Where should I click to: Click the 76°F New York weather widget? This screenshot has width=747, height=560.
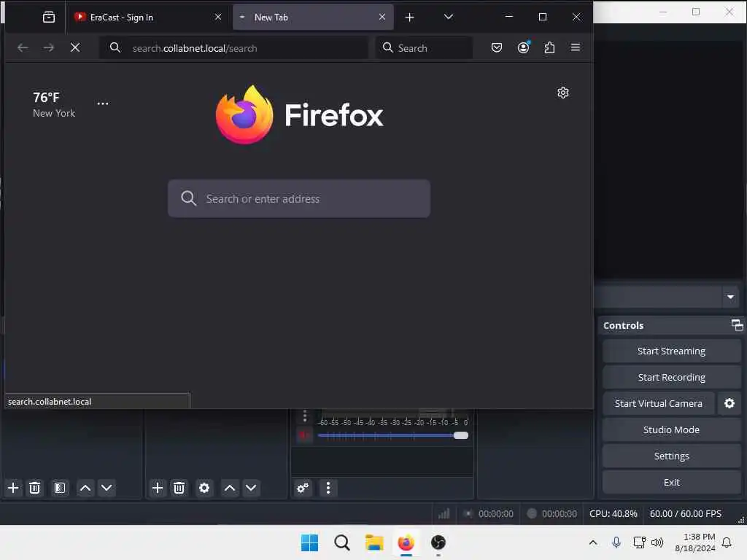(54, 104)
